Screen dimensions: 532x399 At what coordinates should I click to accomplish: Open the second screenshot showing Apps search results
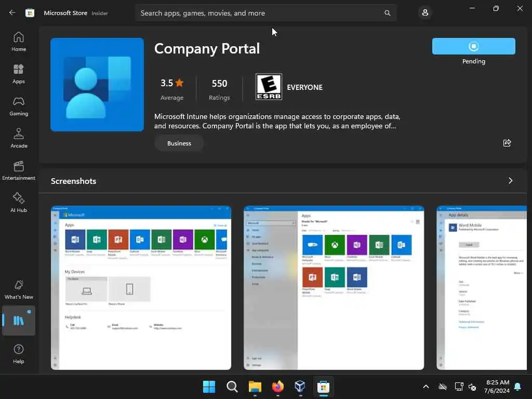[334, 288]
